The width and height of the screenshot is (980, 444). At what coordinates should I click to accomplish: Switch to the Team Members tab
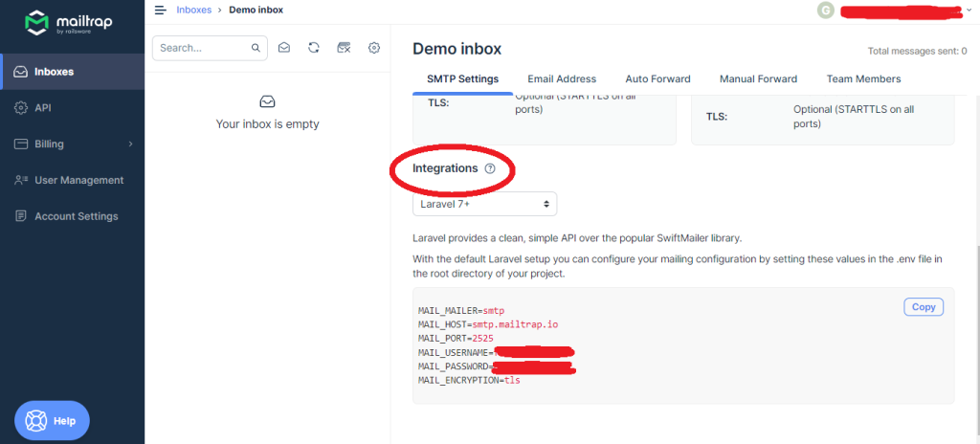point(864,79)
